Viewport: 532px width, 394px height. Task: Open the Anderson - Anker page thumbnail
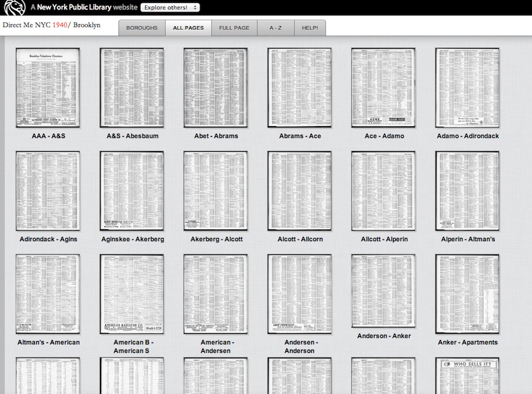click(384, 291)
